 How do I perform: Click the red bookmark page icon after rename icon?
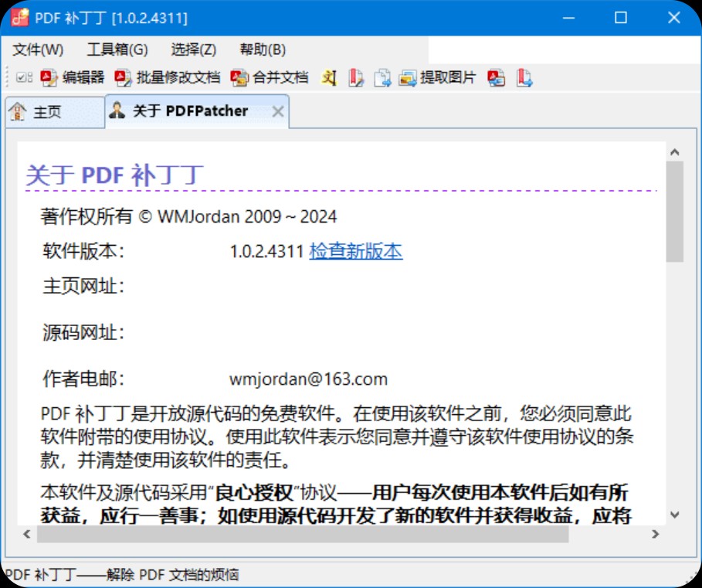(355, 77)
